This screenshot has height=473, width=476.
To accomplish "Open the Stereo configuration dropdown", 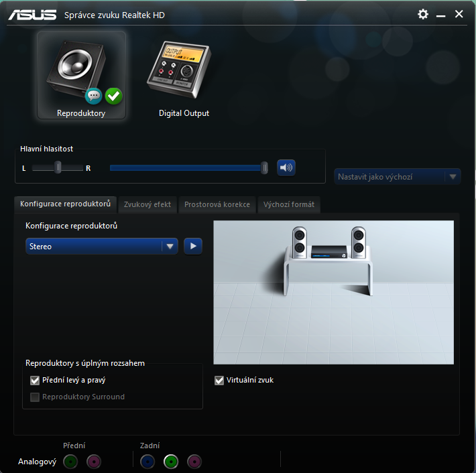I will pyautogui.click(x=102, y=246).
